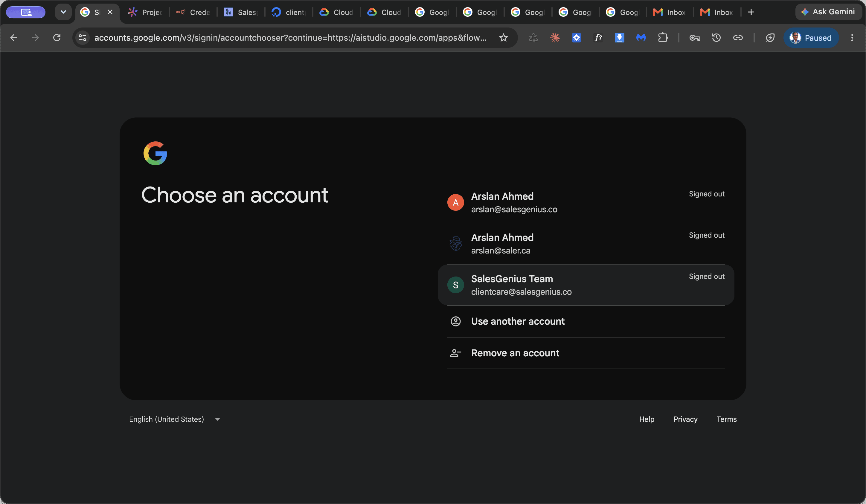This screenshot has width=866, height=504.
Task: Open the blue download arrow extension
Action: pos(619,38)
